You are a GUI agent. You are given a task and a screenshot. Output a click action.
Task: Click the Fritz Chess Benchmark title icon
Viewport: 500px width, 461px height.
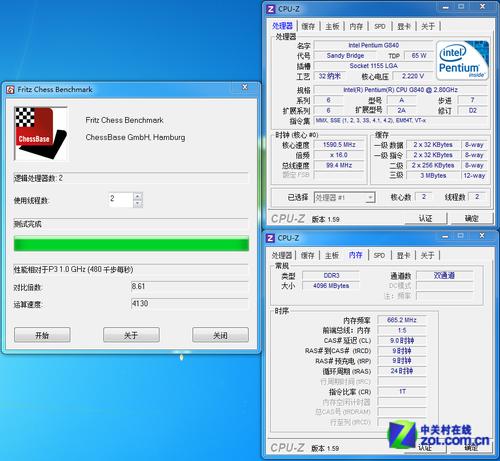(x=10, y=90)
